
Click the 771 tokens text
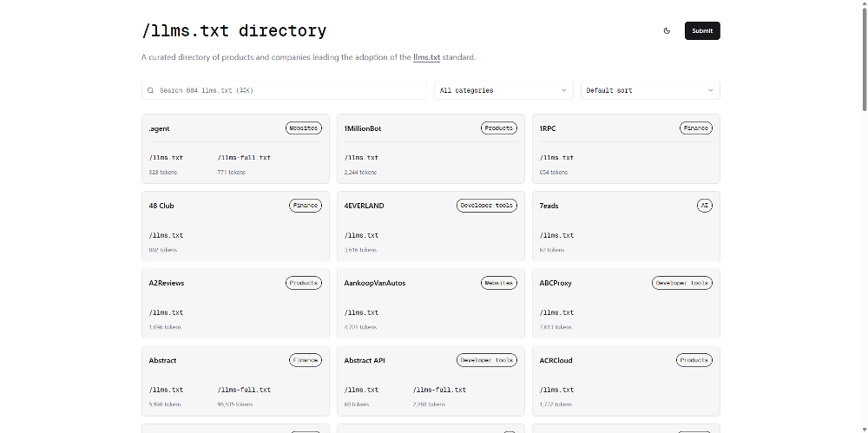click(232, 172)
